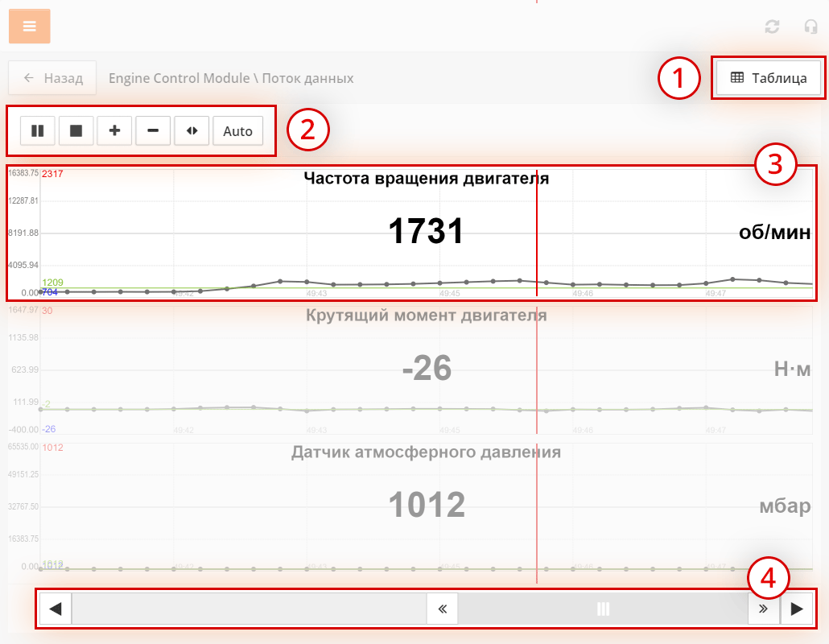Zoom out with the minus button

153,130
